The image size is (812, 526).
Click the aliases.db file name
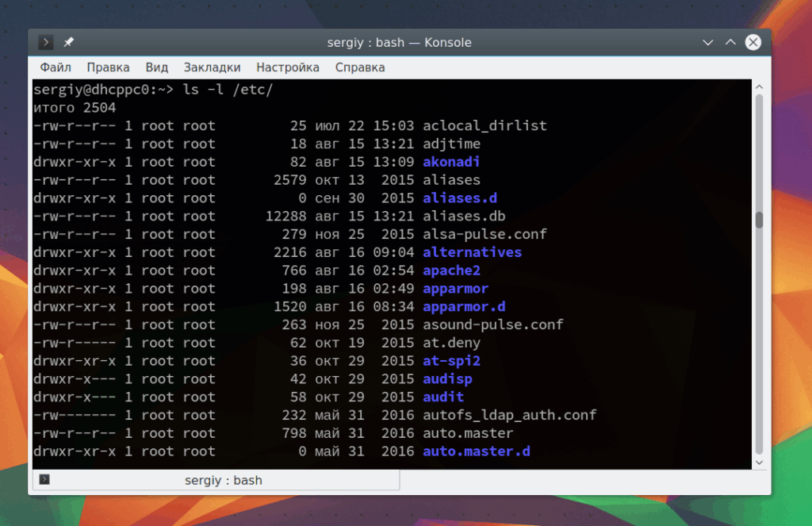click(464, 216)
